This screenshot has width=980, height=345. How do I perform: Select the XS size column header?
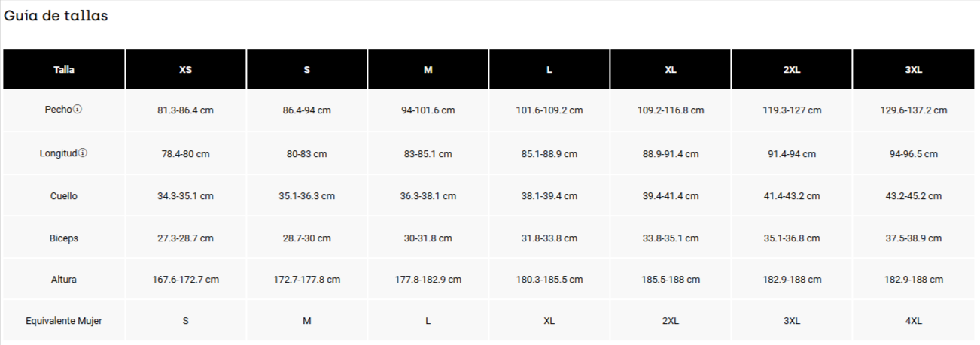pyautogui.click(x=185, y=70)
